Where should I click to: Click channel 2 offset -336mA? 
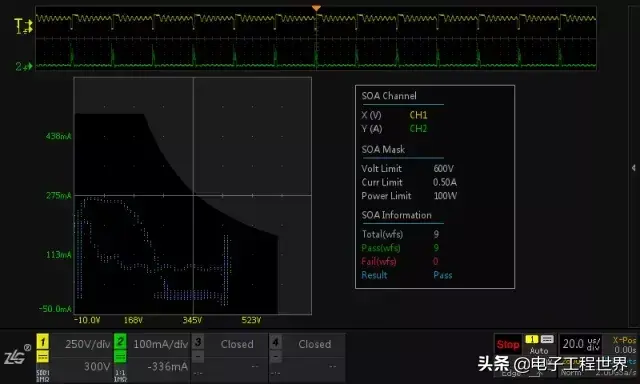coord(168,366)
